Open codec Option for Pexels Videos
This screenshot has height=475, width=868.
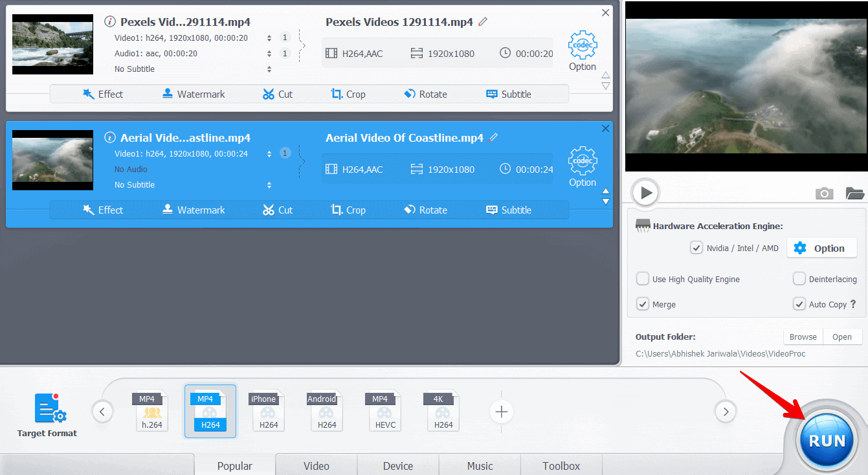tap(583, 51)
